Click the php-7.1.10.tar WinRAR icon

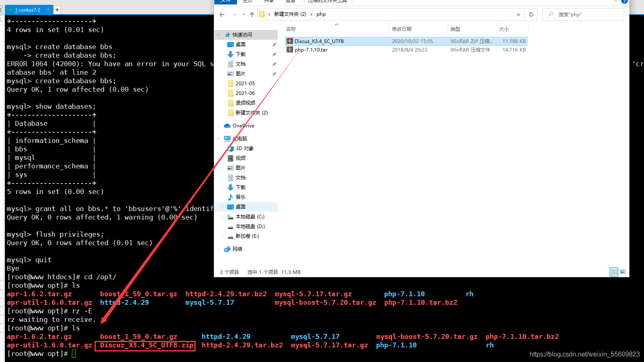click(290, 50)
